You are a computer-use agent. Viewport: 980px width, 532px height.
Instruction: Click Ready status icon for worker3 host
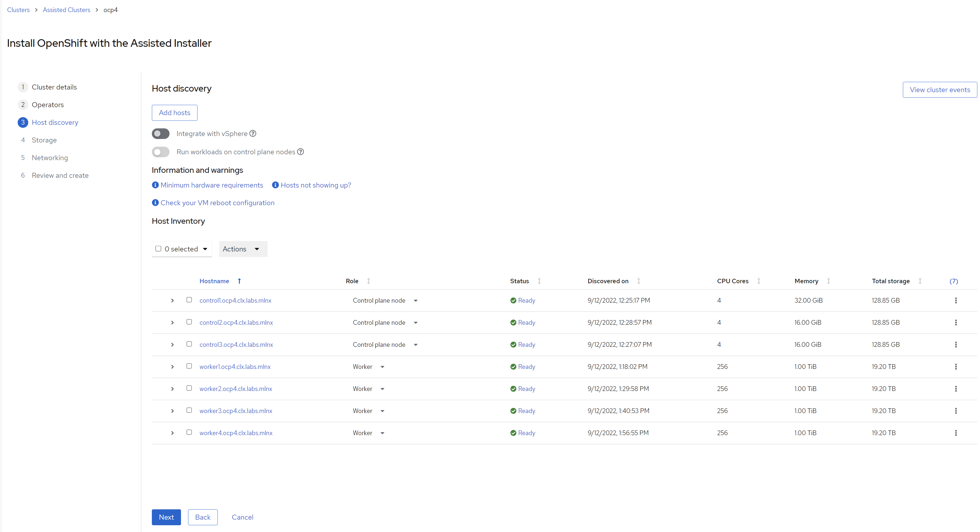coord(513,411)
